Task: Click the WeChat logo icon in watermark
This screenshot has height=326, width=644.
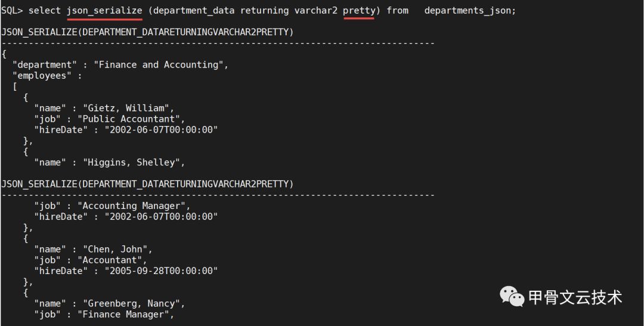Action: [512, 297]
